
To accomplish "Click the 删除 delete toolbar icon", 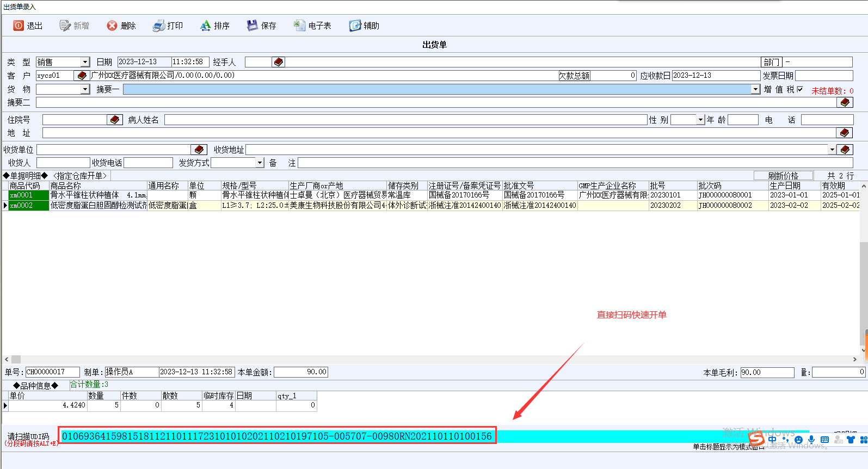I will tap(112, 26).
